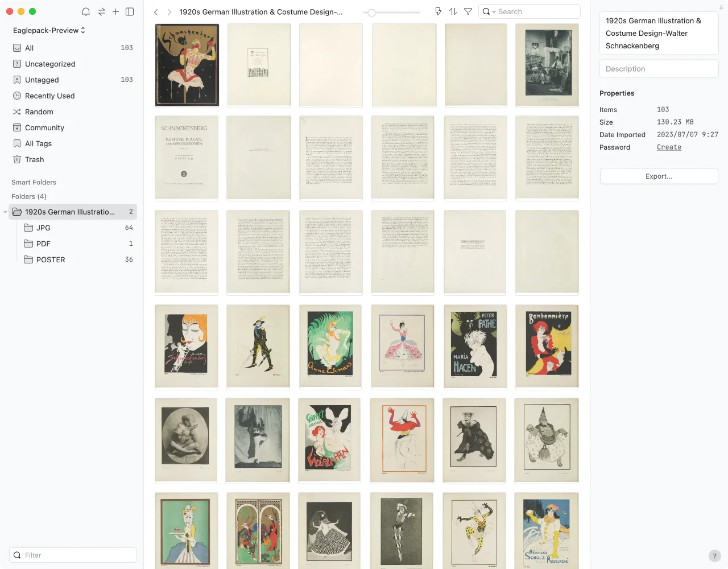Click the Export... button

point(659,176)
